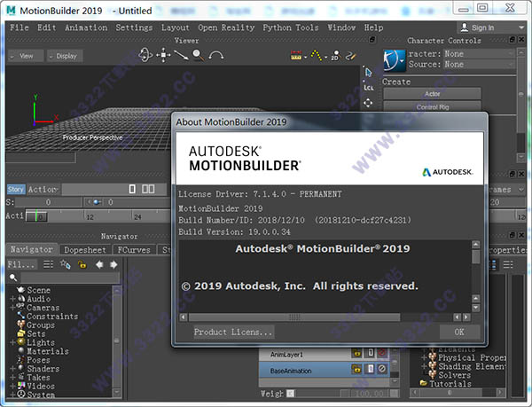Click the double pane layout icon in timeline
This screenshot has width=532, height=407.
pos(148,189)
